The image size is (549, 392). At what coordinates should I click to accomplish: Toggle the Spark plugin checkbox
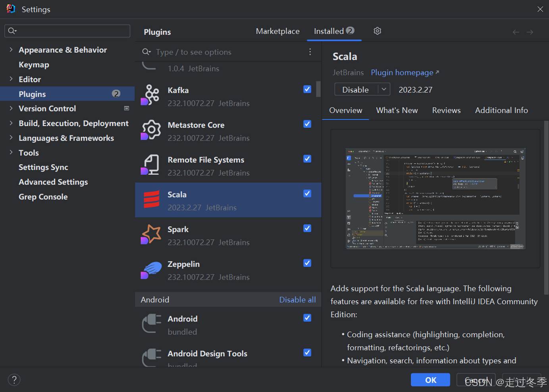click(x=307, y=228)
